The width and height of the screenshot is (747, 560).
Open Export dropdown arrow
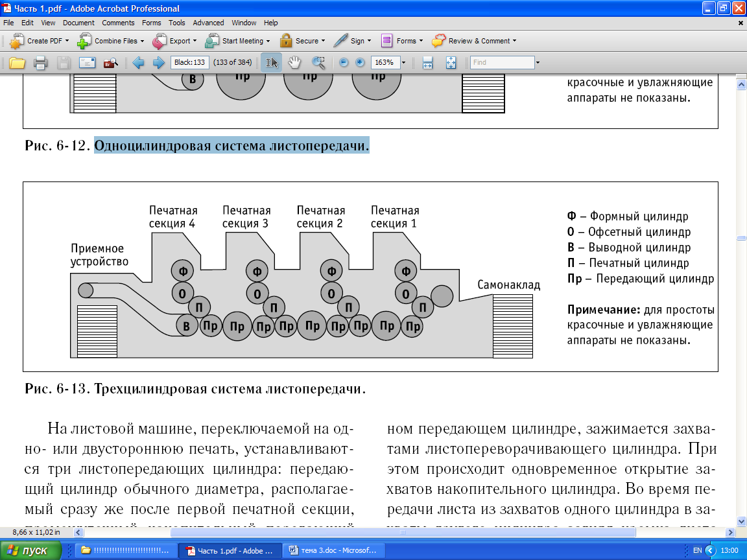[x=195, y=41]
